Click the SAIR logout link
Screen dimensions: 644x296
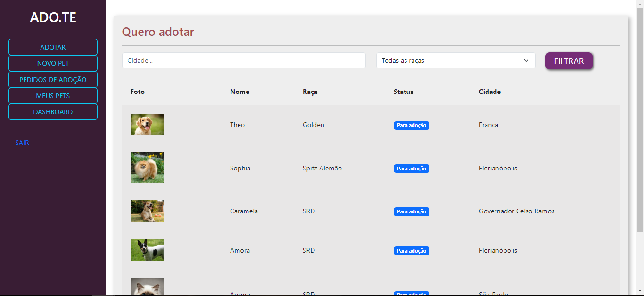22,143
